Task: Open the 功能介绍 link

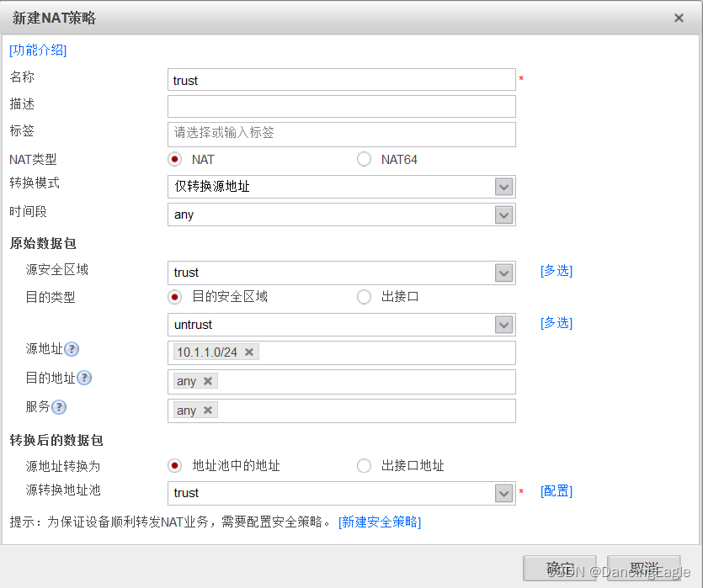Action: [x=38, y=50]
